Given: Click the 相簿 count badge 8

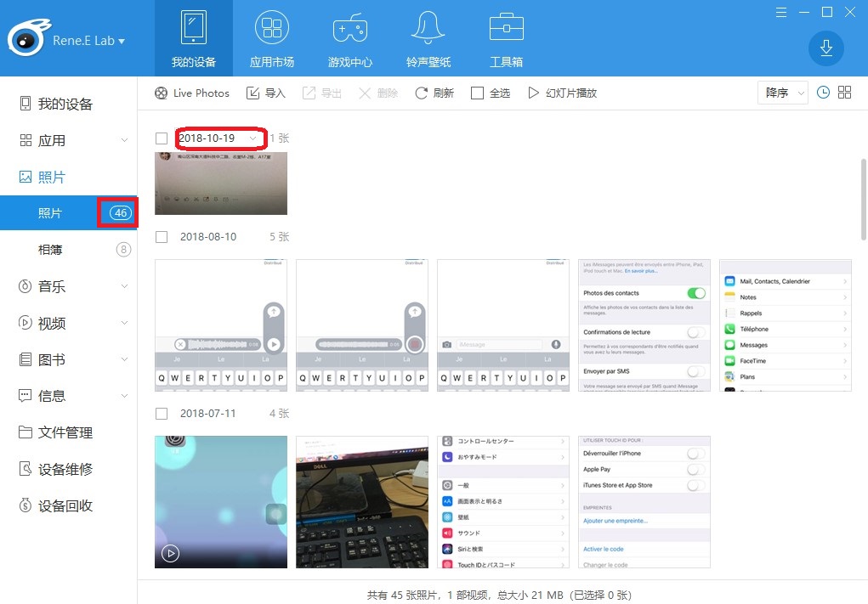Looking at the screenshot, I should pos(123,250).
